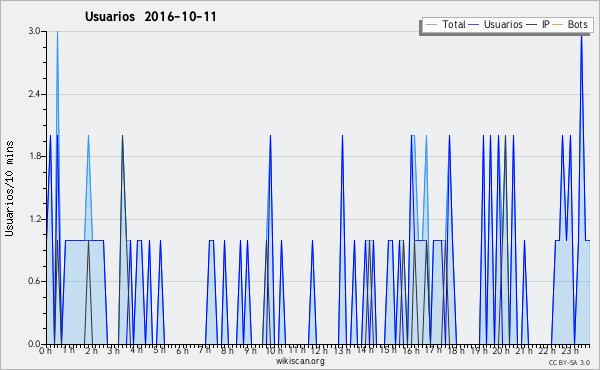Click the chart title Usuarios 2016-10-11

[x=150, y=16]
